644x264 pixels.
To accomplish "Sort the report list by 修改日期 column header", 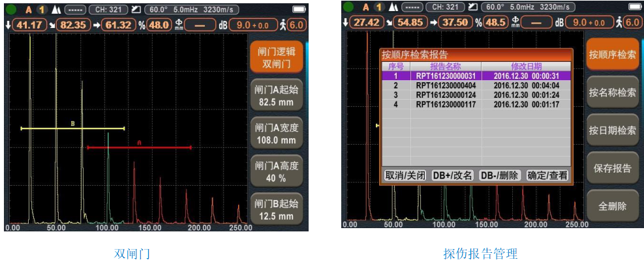I will (526, 66).
